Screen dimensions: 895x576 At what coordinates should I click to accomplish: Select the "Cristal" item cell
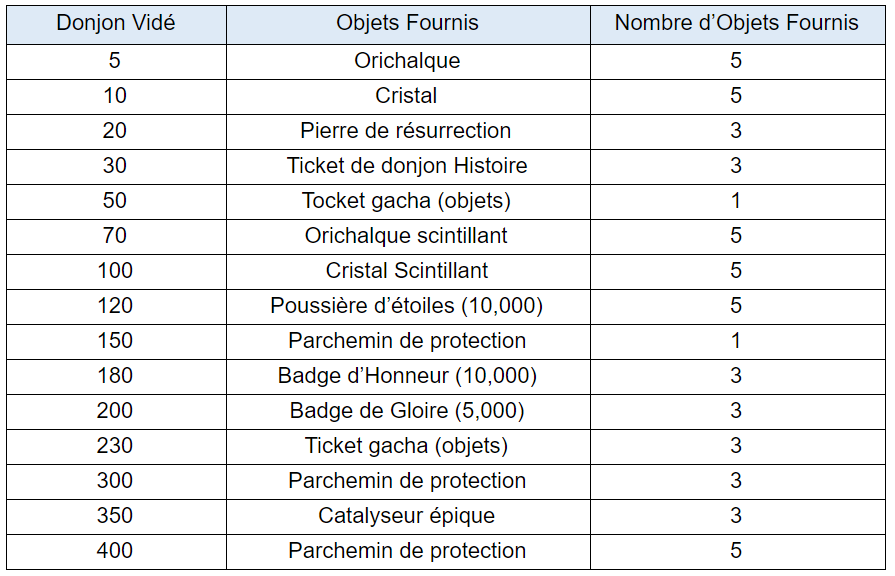(407, 96)
